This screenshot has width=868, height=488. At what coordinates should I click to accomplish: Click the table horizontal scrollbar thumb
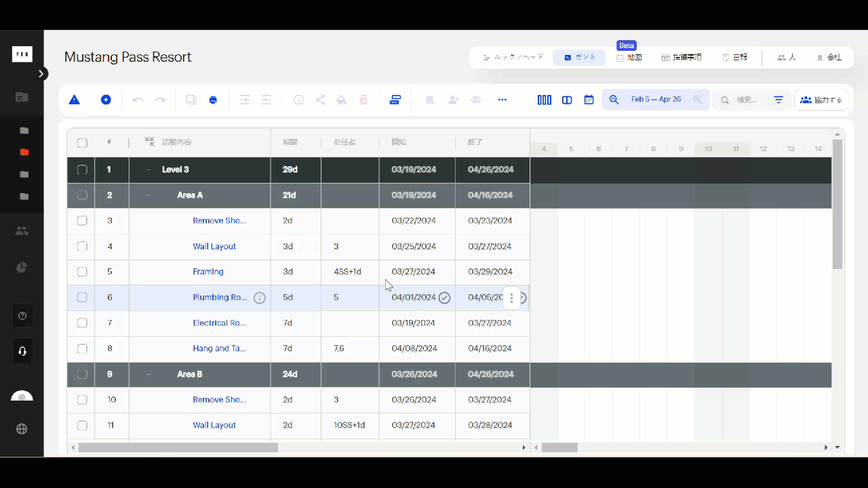tap(178, 447)
